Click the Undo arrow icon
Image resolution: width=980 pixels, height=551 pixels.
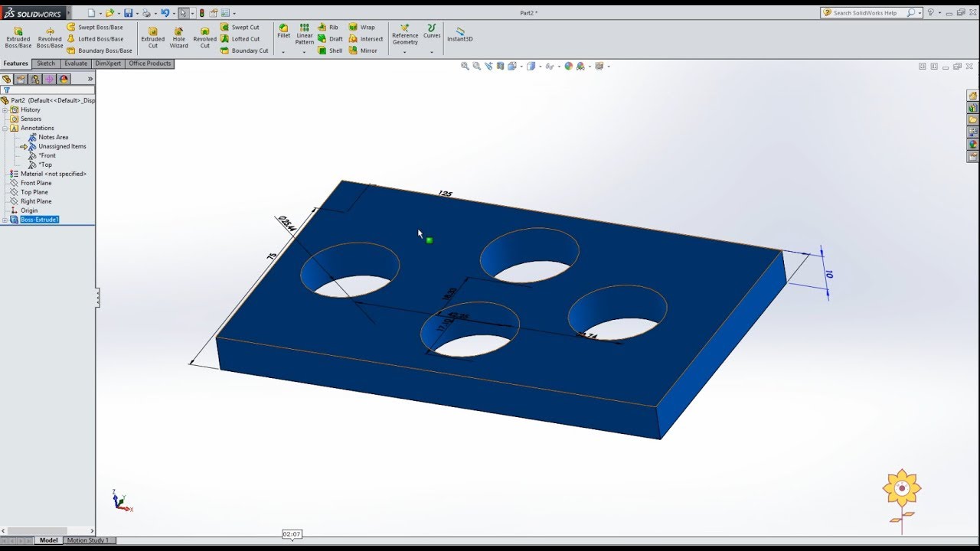pos(165,13)
